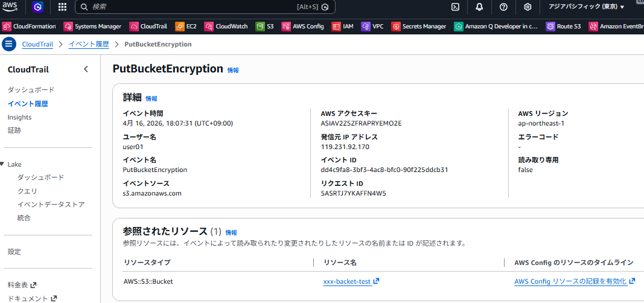Open 料金表 external link
This screenshot has height=303, width=644.
[22, 284]
